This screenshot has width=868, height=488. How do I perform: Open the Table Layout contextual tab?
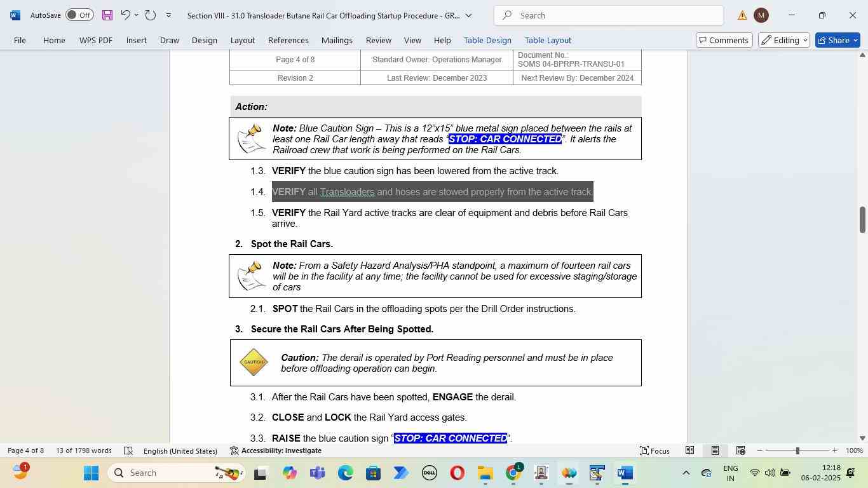tap(548, 40)
